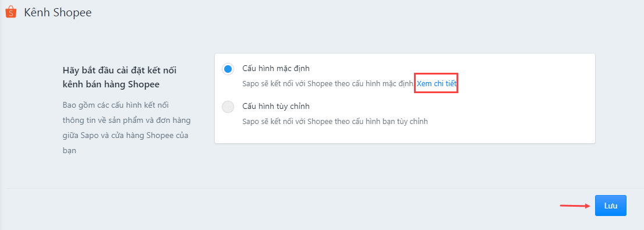The width and height of the screenshot is (644, 230).
Task: Click the description ending in bạn tùy chỉnh
Action: pyautogui.click(x=335, y=122)
